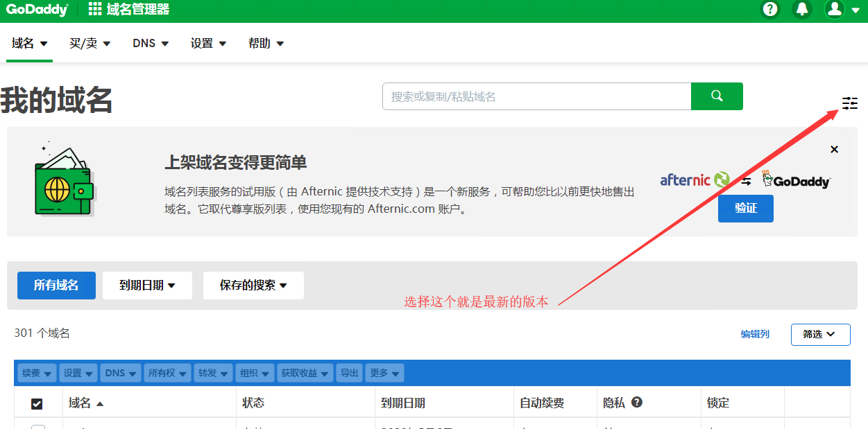This screenshot has height=429, width=868.
Task: Open the 续费 toolbar dropdown
Action: [x=37, y=373]
